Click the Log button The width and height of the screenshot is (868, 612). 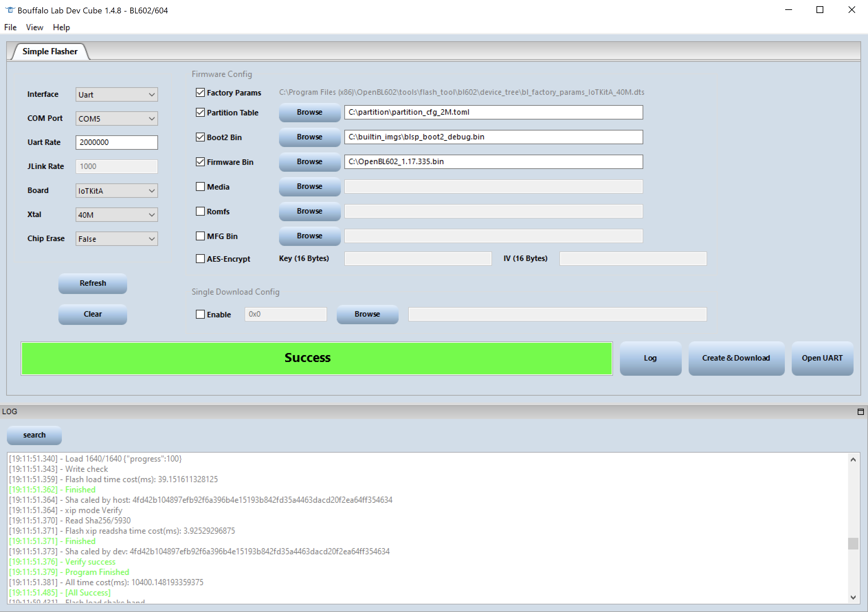point(650,358)
